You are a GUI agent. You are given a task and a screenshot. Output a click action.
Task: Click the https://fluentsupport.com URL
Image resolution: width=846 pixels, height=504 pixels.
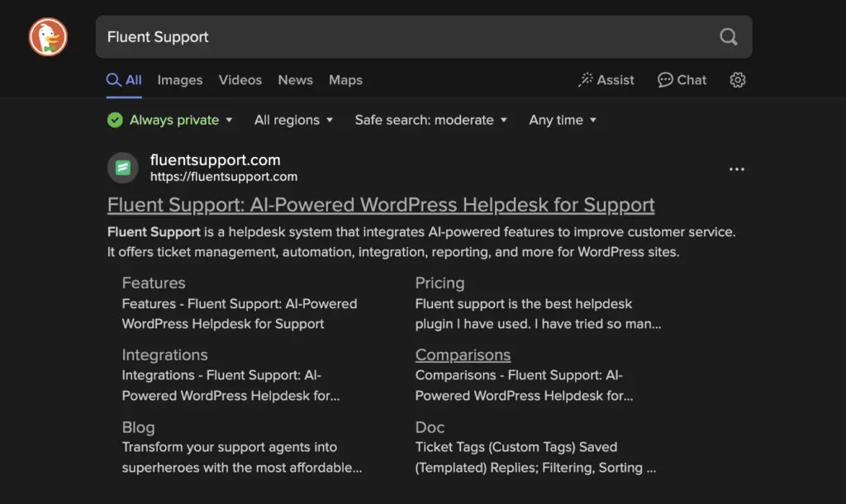tap(223, 177)
